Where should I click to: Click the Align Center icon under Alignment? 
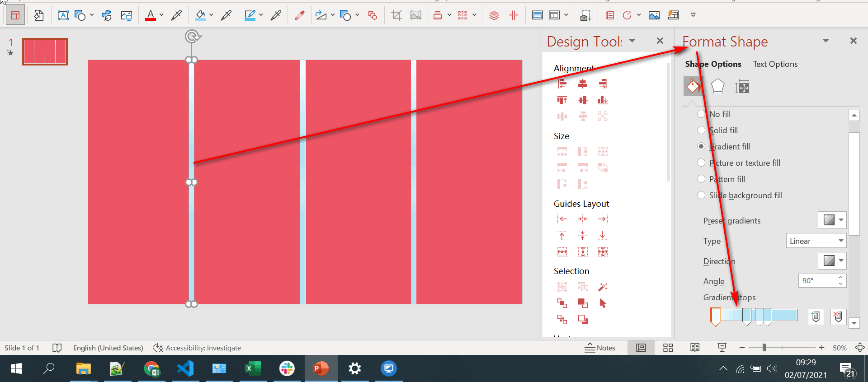583,84
